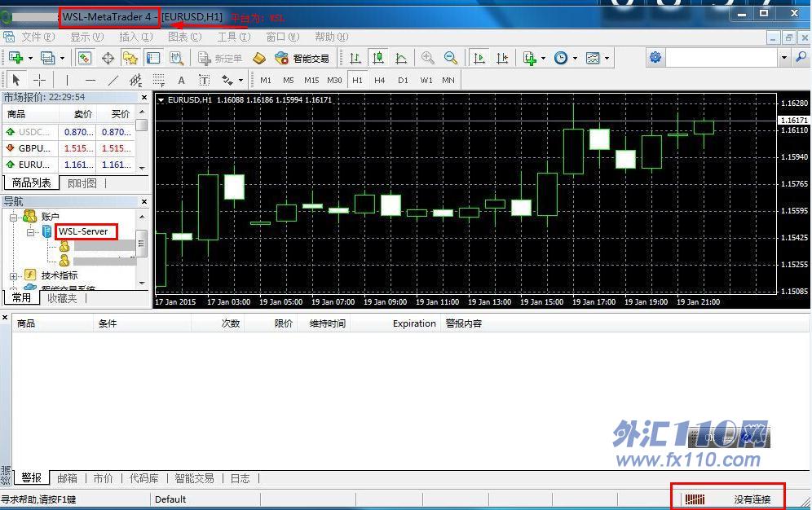Switch timeframe to D1

point(403,80)
